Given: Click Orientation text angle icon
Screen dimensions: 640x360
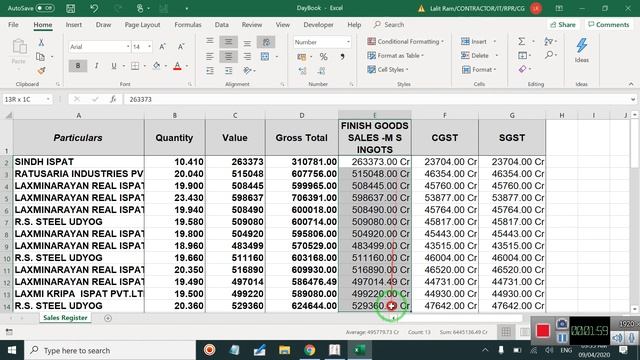Looking at the screenshot, I should [247, 71].
